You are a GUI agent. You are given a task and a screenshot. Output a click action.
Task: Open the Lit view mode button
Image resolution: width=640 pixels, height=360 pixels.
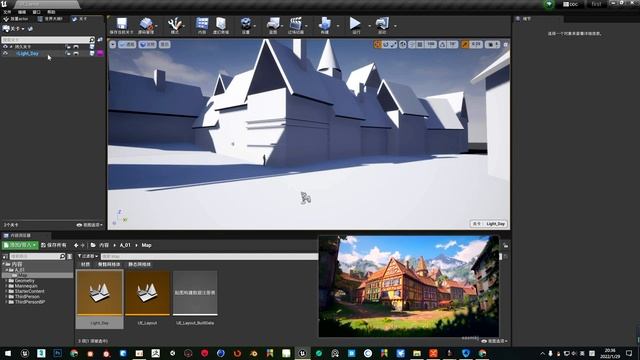pyautogui.click(x=147, y=44)
